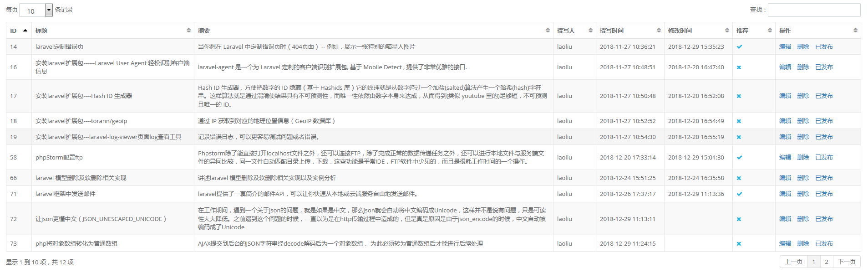Toggle recommend status for row ID 73
868x273 pixels.
click(x=739, y=244)
